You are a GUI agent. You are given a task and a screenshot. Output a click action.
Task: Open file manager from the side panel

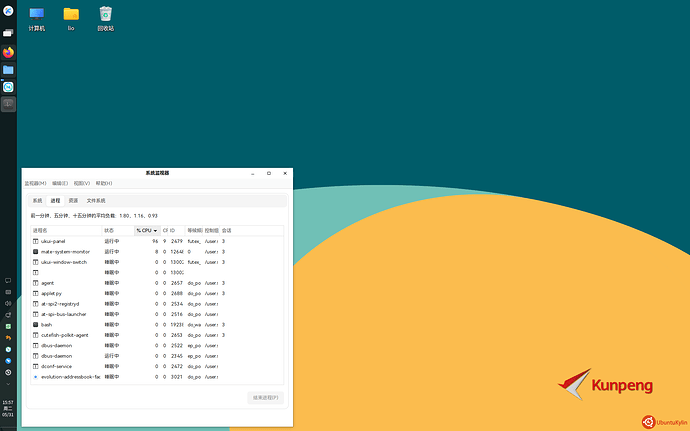[x=7, y=70]
